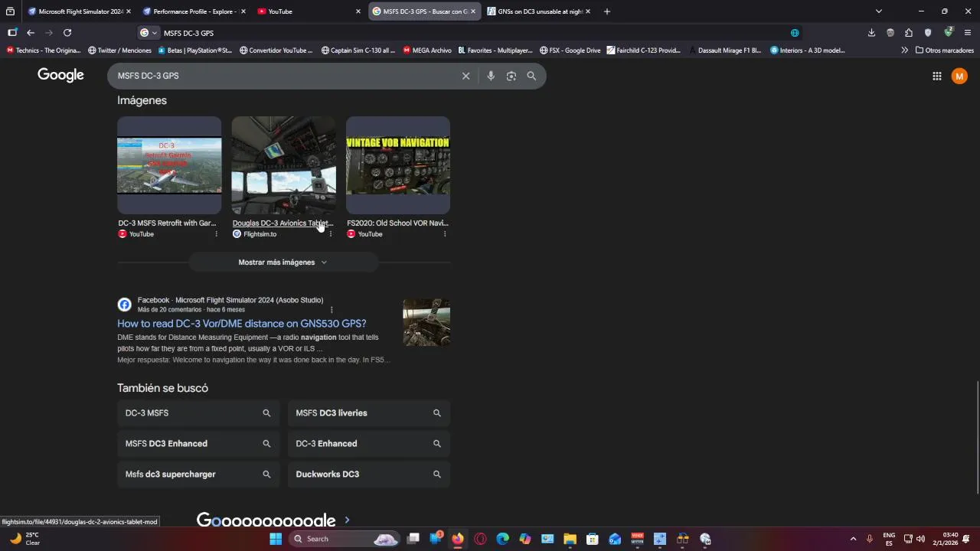The height and width of the screenshot is (551, 980).
Task: Go to next results page arrow
Action: point(347,520)
